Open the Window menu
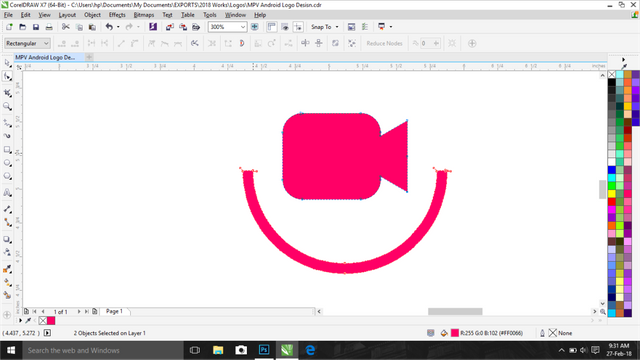 (x=235, y=15)
